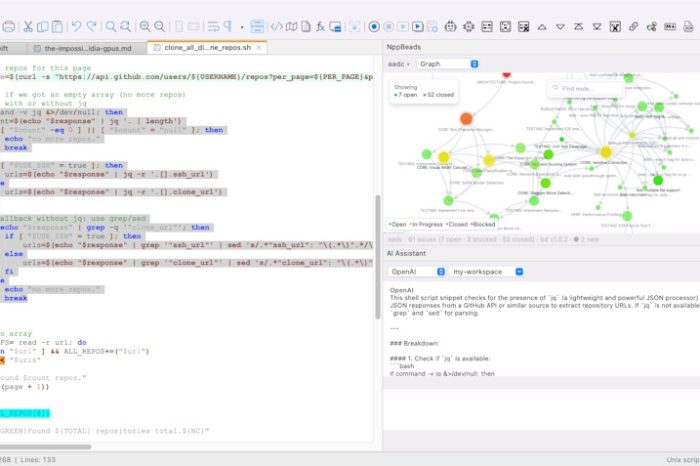
Task: Toggle the Open status legend filter
Action: 398,225
